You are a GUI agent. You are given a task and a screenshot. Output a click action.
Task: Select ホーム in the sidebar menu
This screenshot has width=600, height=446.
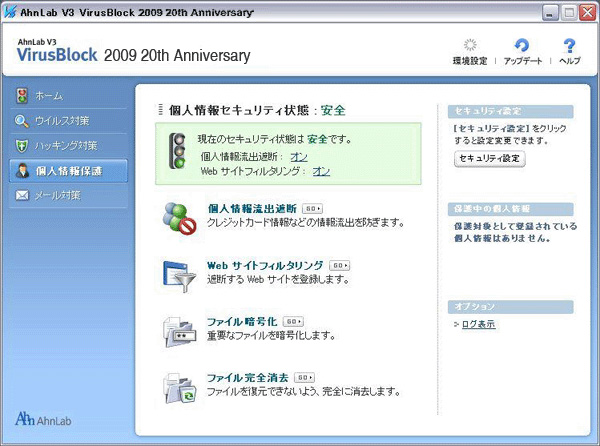coord(68,96)
